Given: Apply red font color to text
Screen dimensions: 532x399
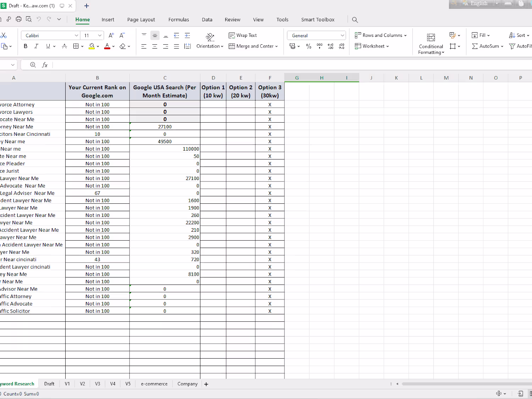Looking at the screenshot, I should [107, 46].
